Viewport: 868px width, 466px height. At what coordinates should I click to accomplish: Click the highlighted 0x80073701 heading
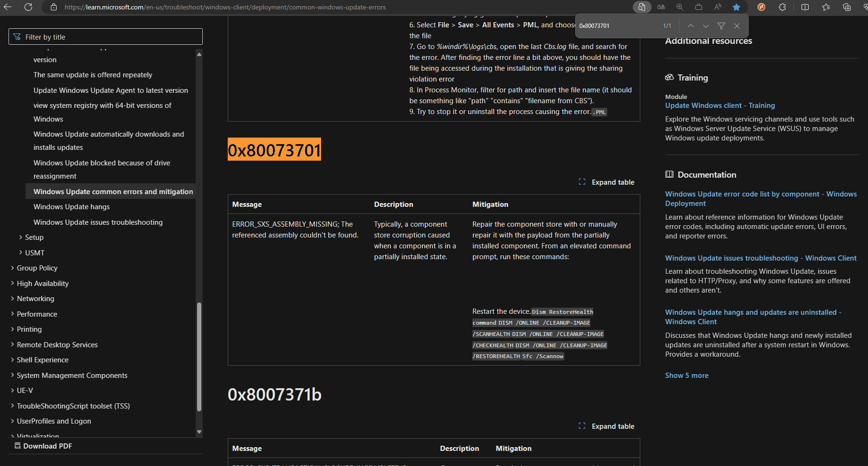click(274, 150)
